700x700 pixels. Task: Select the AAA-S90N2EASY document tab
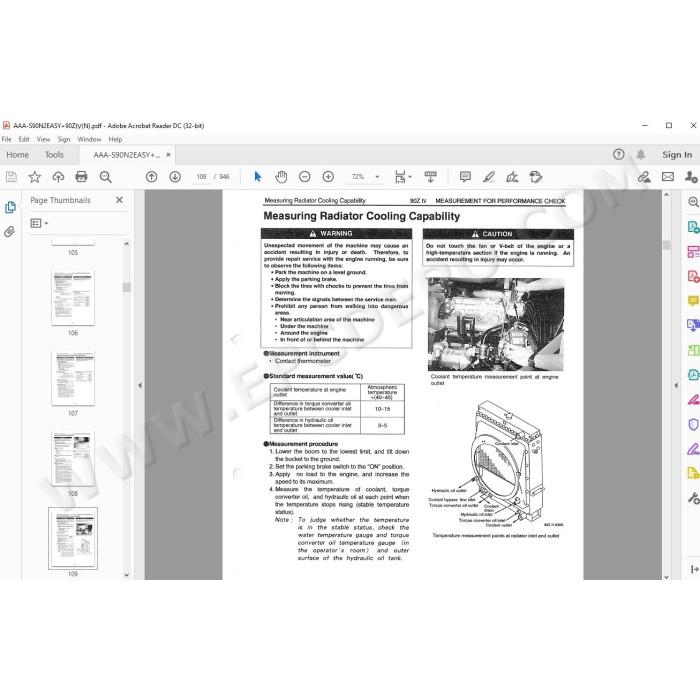point(126,155)
